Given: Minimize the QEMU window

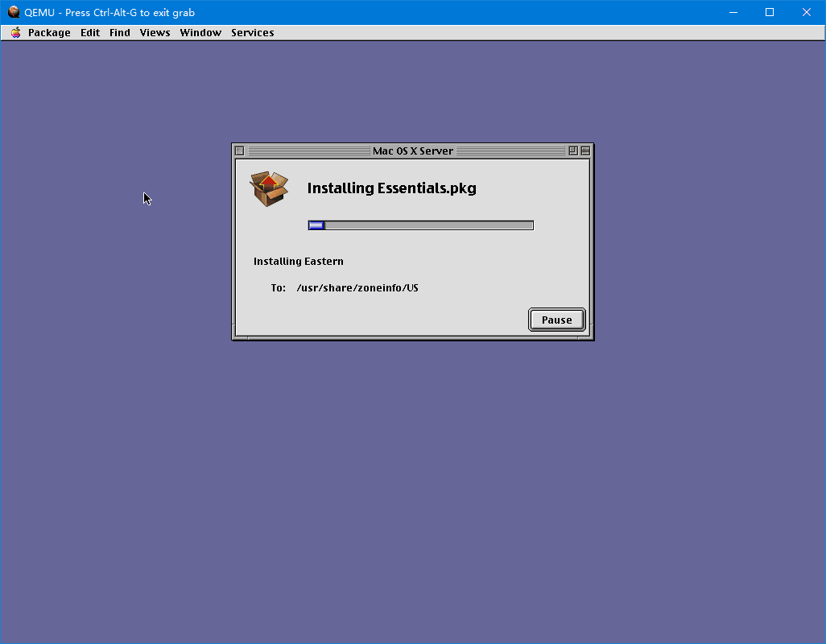Looking at the screenshot, I should (x=733, y=12).
